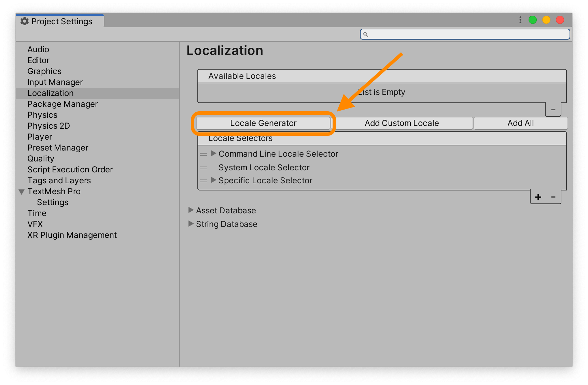The image size is (588, 385).
Task: Click the drag handle beside Command Line Locale Selector
Action: pos(204,154)
